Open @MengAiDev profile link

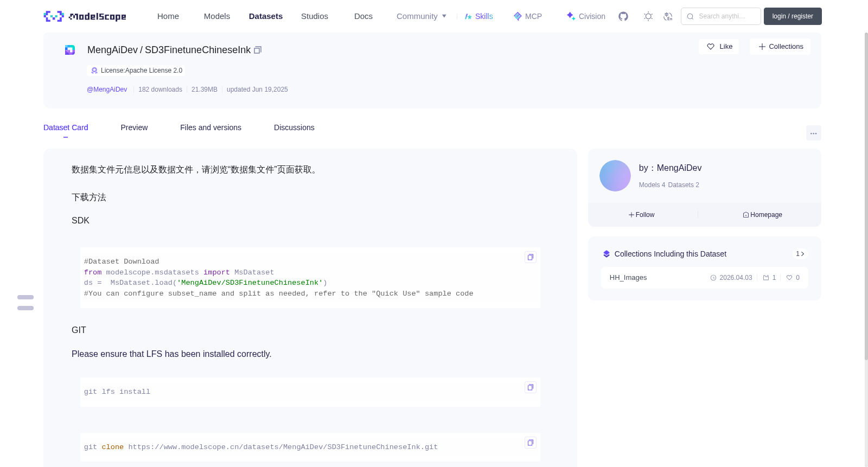[x=107, y=89]
